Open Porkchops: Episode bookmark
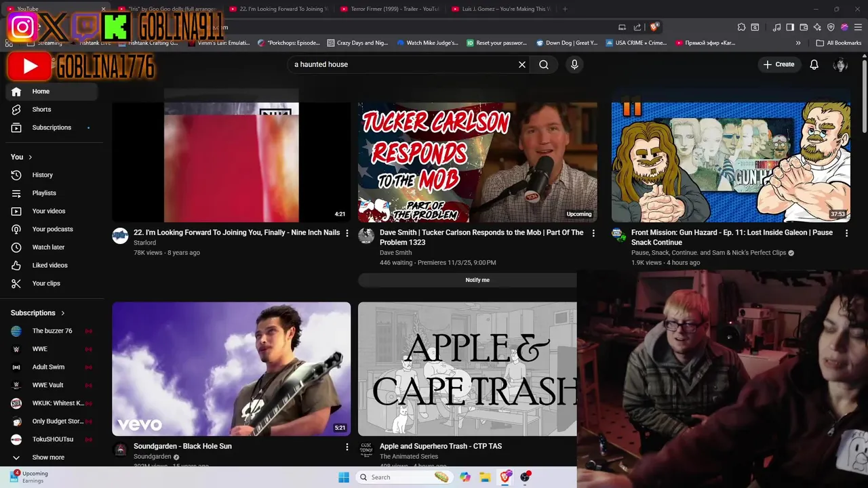Viewport: 868px width, 488px height. [289, 43]
